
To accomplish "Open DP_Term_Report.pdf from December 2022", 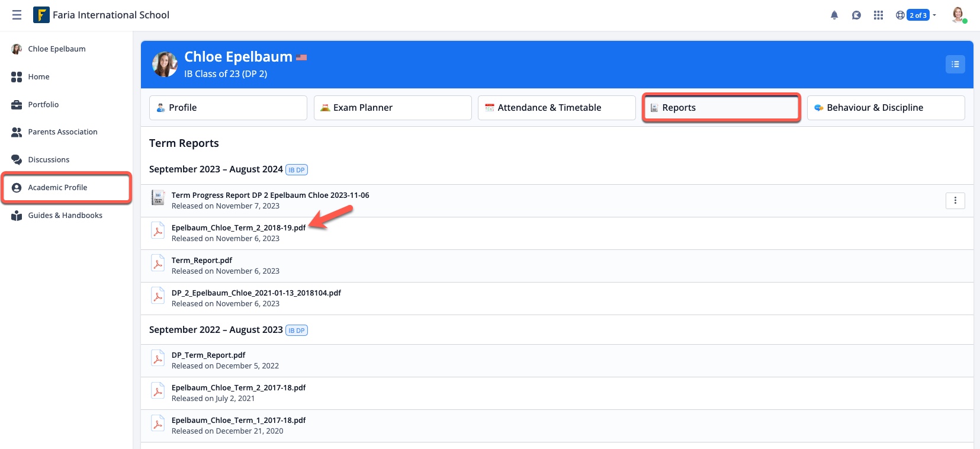I will [208, 355].
